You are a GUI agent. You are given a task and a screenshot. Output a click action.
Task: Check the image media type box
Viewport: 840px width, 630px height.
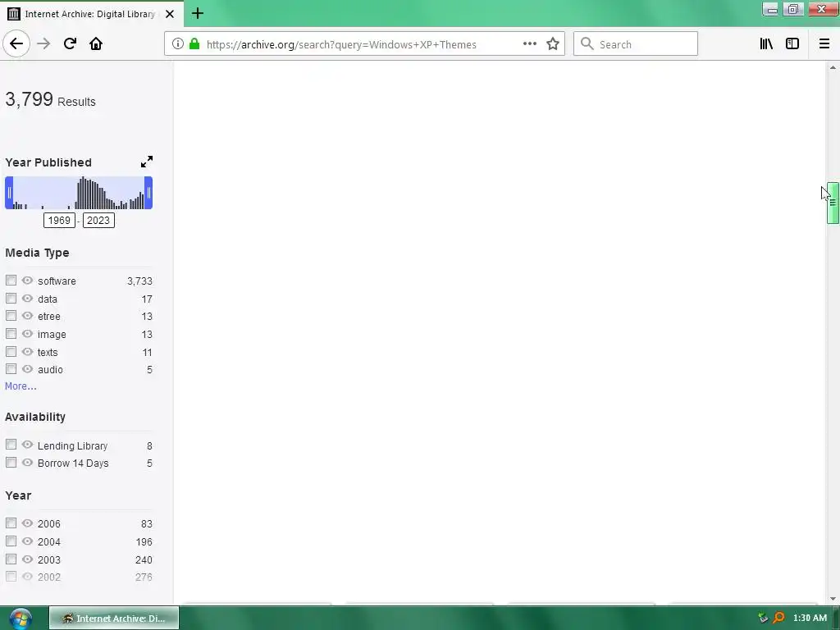tap(11, 334)
